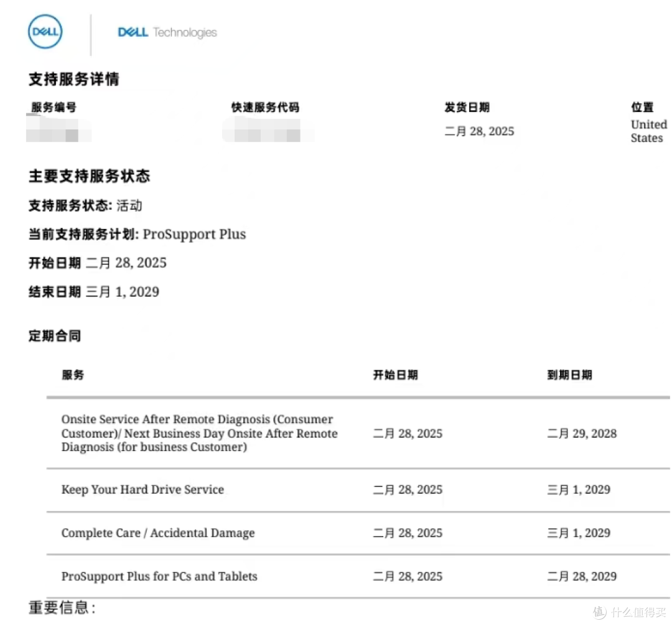Viewport: 672px width, 626px height.
Task: Select 结束日期 value 三月 1, 2029
Action: pyautogui.click(x=123, y=292)
